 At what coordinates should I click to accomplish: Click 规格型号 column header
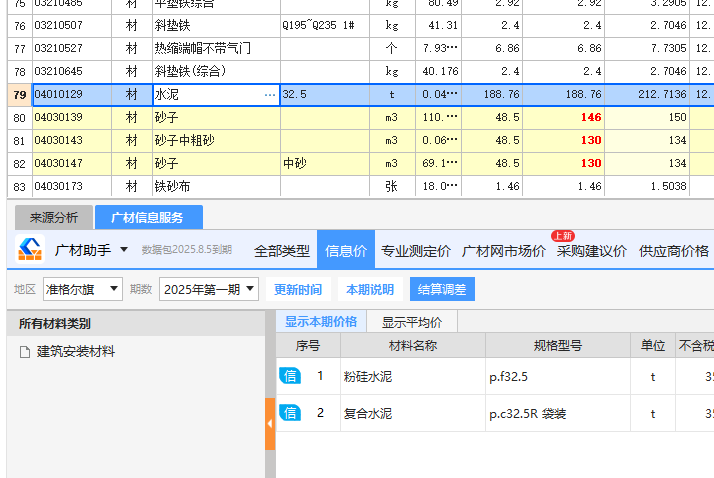(558, 346)
